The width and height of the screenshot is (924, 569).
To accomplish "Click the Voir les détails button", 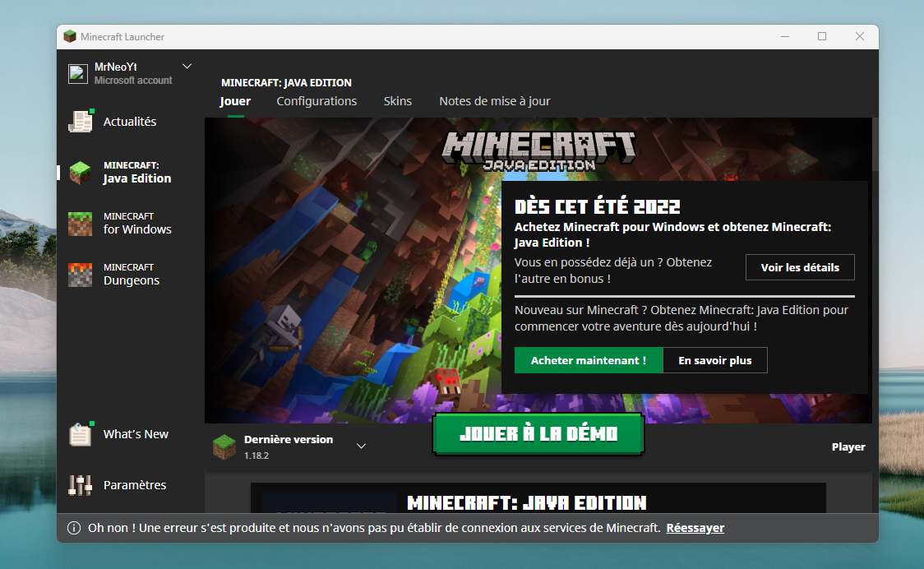I will (x=800, y=268).
